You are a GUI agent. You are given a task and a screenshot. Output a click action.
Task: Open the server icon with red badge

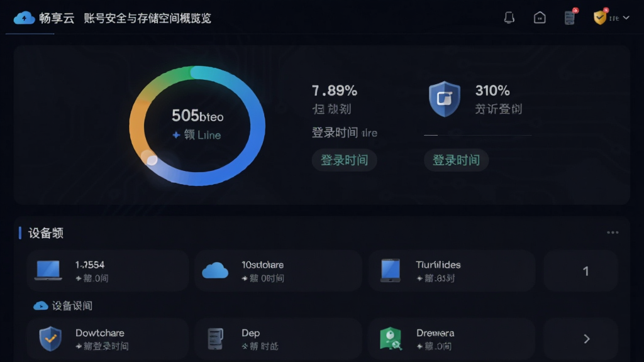coord(570,18)
